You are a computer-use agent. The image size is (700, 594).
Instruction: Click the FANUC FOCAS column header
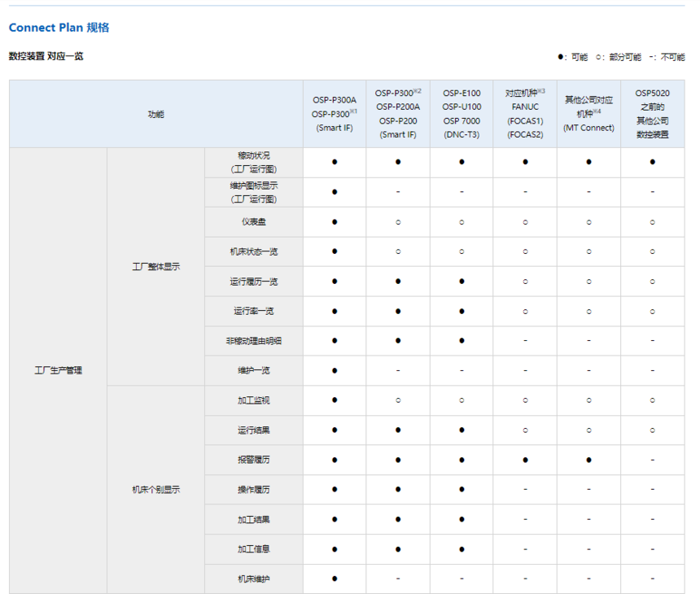(x=525, y=114)
